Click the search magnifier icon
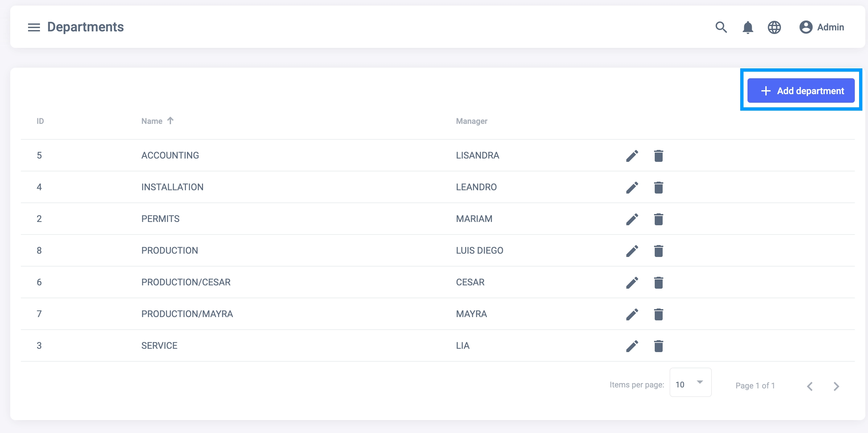868x433 pixels. coord(721,27)
